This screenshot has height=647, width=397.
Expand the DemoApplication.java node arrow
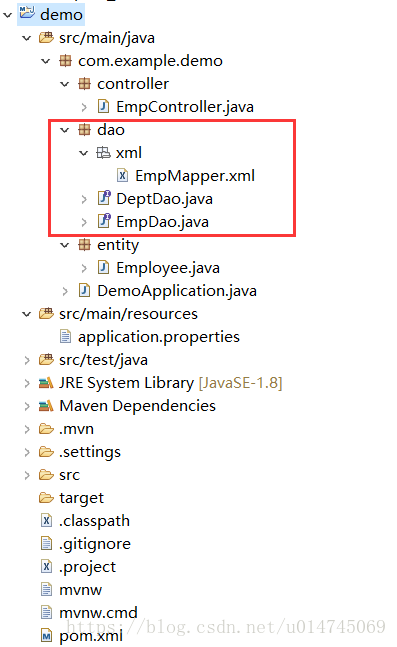pyautogui.click(x=65, y=291)
